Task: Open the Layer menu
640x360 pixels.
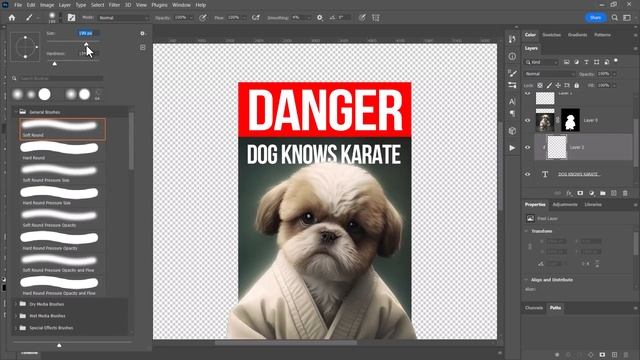Action: [x=64, y=5]
